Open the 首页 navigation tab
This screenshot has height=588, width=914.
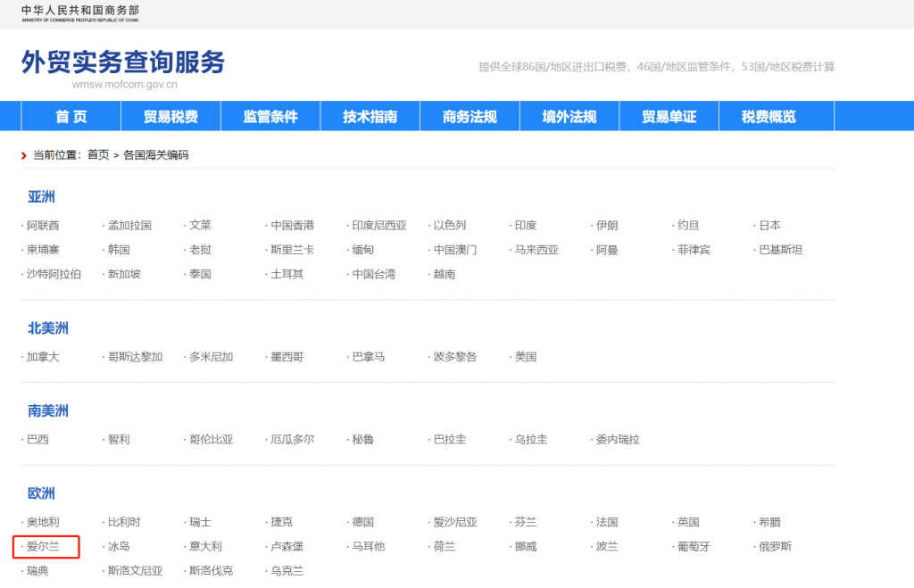click(x=71, y=117)
